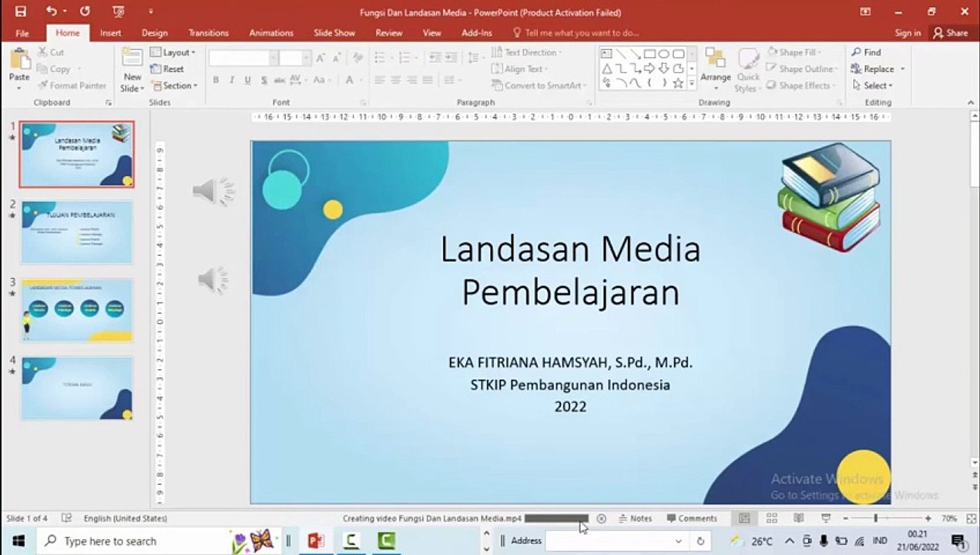Click Clear All Formatting icon

click(357, 59)
